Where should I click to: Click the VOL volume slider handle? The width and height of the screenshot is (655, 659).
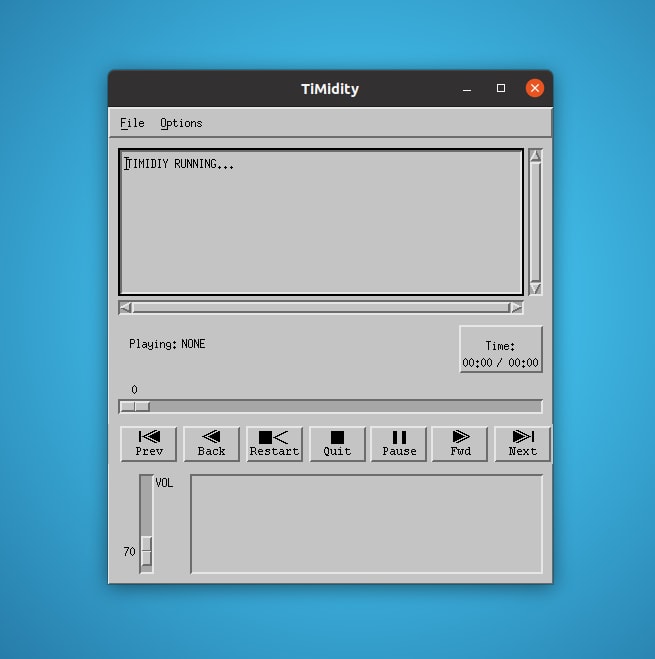[146, 551]
